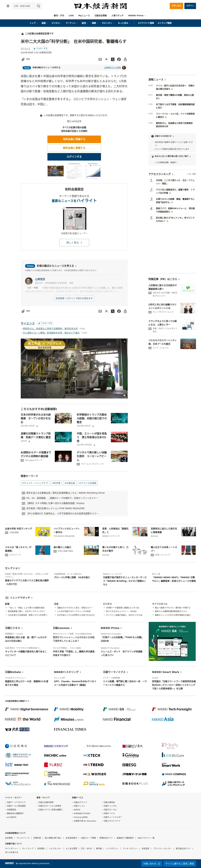Click the blue ログインする button
The height and width of the screenshot is (868, 201).
(x=74, y=157)
